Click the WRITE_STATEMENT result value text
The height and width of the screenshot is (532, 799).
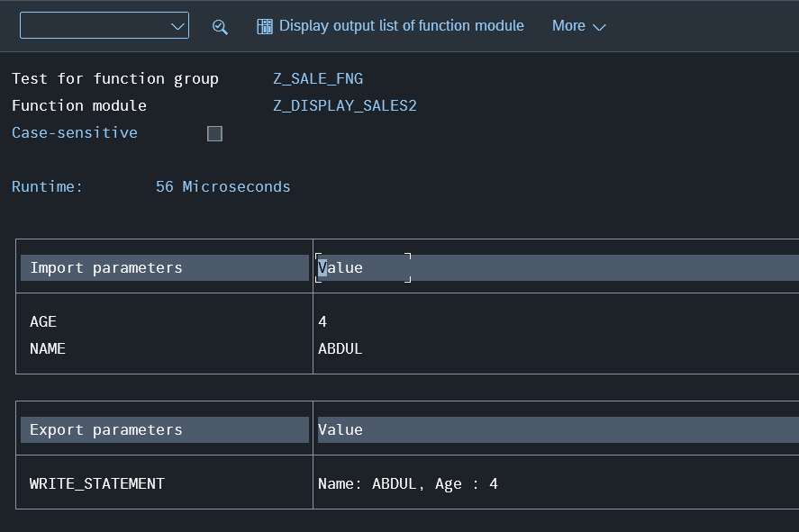pos(408,484)
